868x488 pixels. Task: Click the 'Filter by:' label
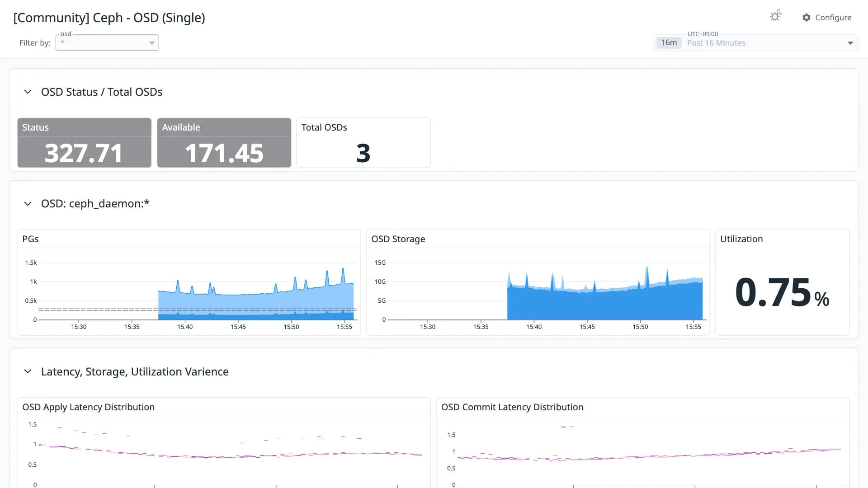(x=35, y=43)
